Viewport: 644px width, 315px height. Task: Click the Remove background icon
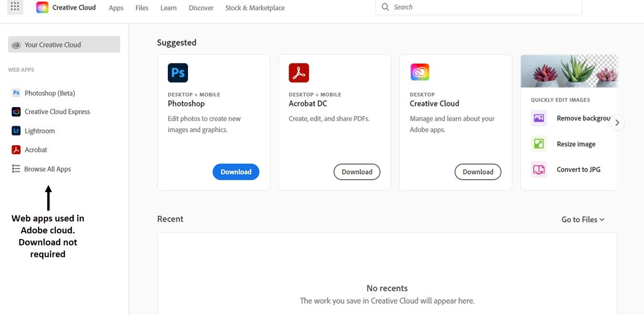[539, 118]
